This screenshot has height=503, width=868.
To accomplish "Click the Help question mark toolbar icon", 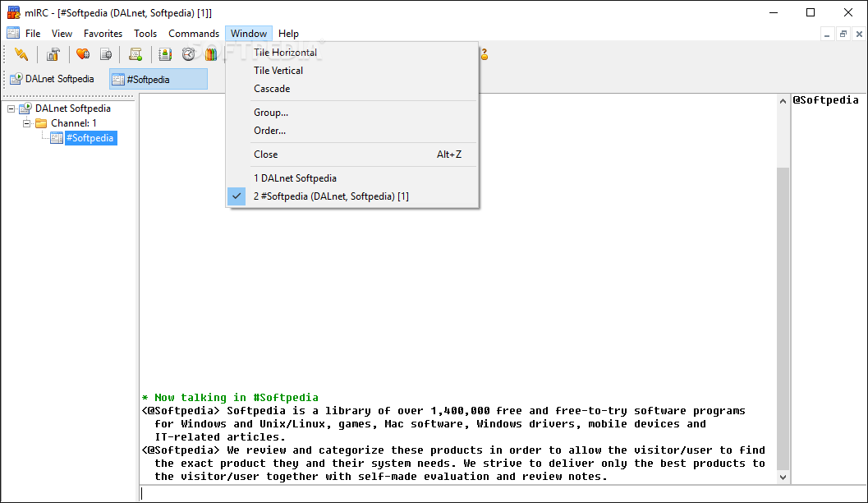I will 485,54.
